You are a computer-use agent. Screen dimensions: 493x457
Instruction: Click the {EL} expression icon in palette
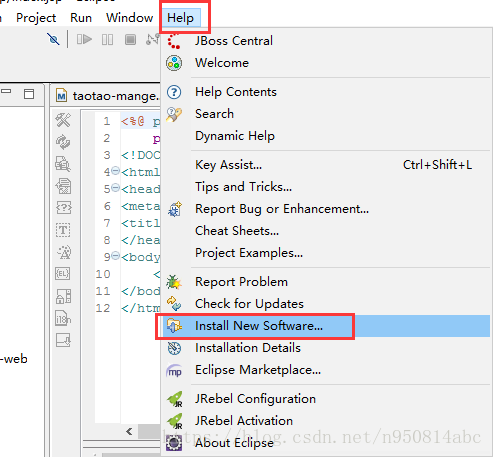pos(63,274)
